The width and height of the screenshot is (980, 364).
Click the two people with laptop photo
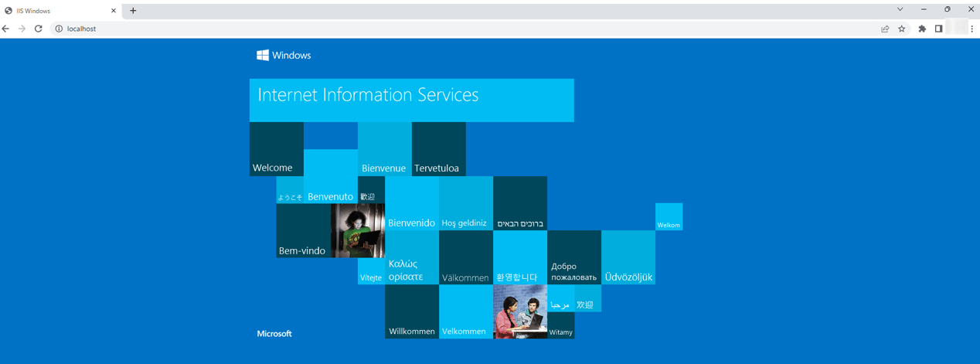click(x=520, y=311)
